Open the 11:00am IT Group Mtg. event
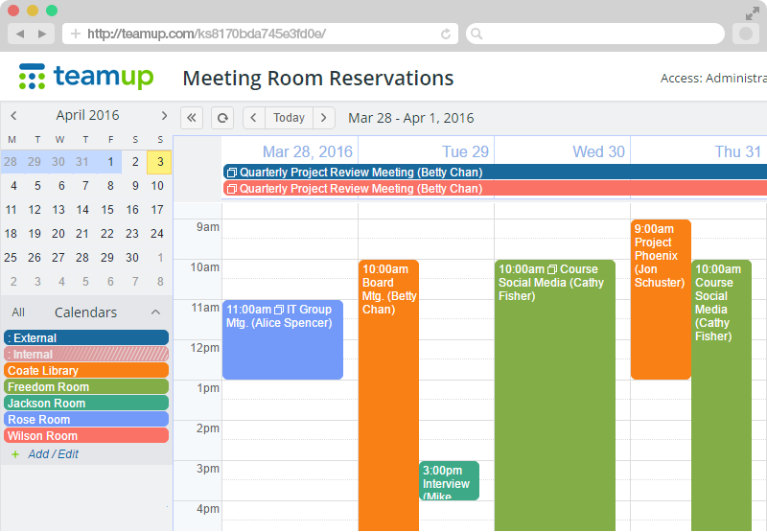The height and width of the screenshot is (532, 767). (283, 340)
